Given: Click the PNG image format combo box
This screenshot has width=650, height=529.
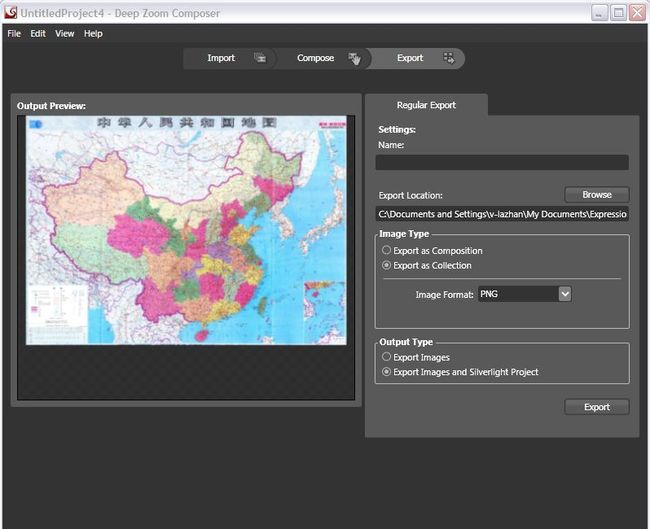Looking at the screenshot, I should pos(524,294).
